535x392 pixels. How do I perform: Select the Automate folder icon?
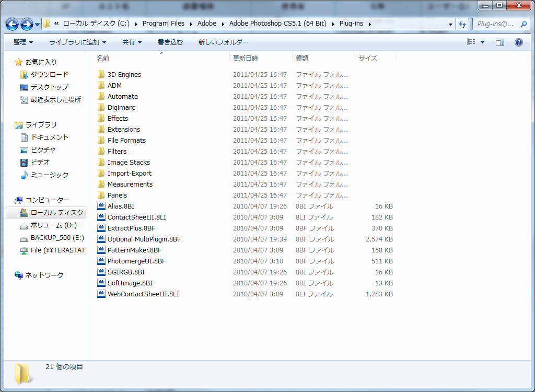pyautogui.click(x=101, y=96)
